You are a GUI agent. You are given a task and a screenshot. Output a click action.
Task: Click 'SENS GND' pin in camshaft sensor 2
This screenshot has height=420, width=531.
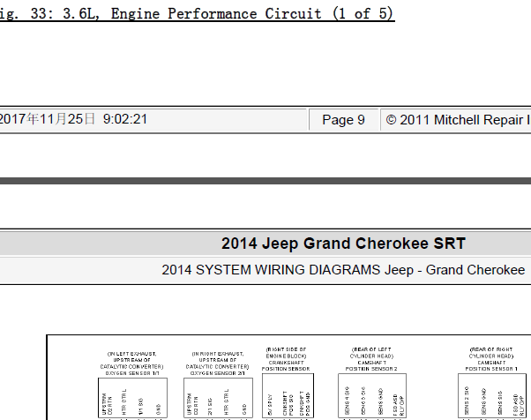pyautogui.click(x=381, y=401)
